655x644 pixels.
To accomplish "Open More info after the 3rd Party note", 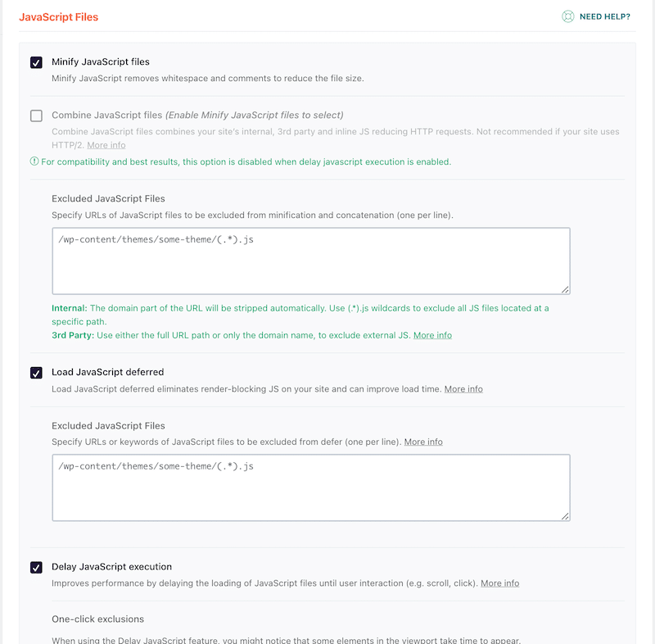I will click(x=432, y=335).
